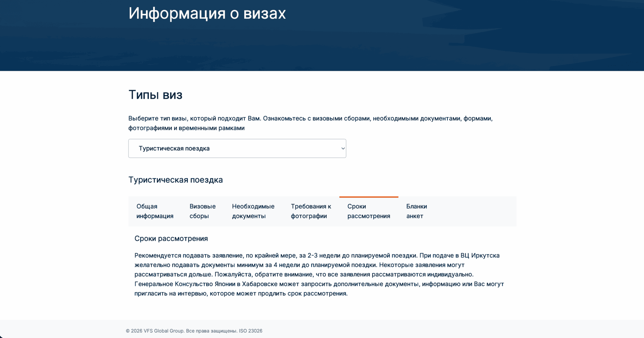Screen dimensions: 644x338
Task: Switch to the «Общая информация» tab
Action: click(x=155, y=211)
